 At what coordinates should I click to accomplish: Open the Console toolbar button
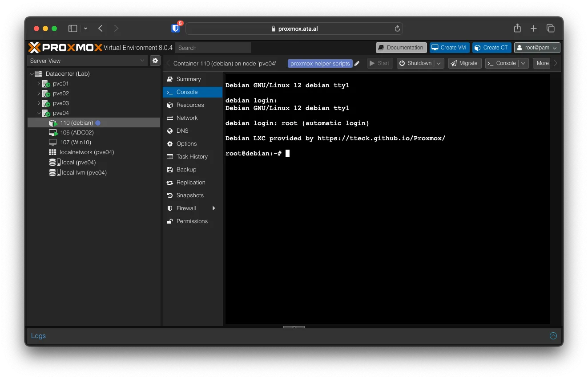pyautogui.click(x=502, y=63)
